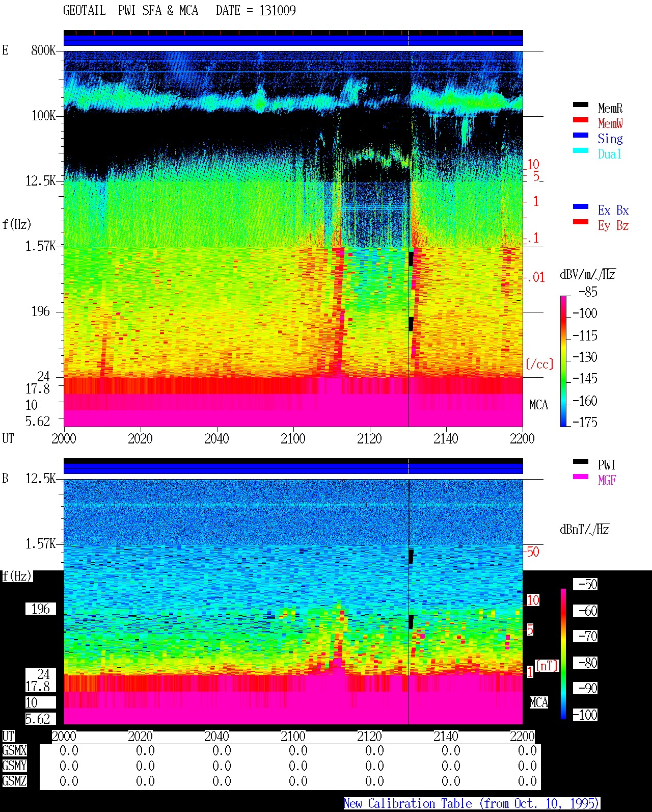This screenshot has height=812, width=652.
Task: Click the f(Hz) label of the E panel
Action: point(17,224)
